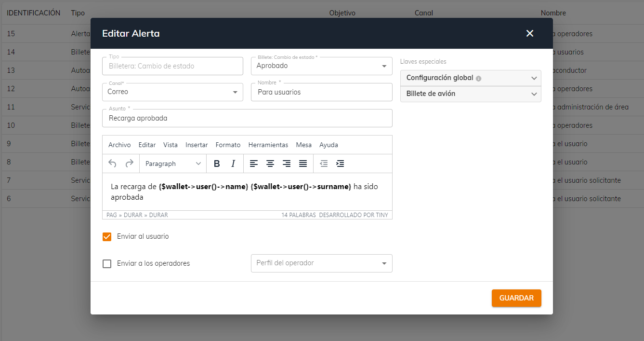
Task: Open the Canal dropdown showing Correo
Action: tap(172, 92)
